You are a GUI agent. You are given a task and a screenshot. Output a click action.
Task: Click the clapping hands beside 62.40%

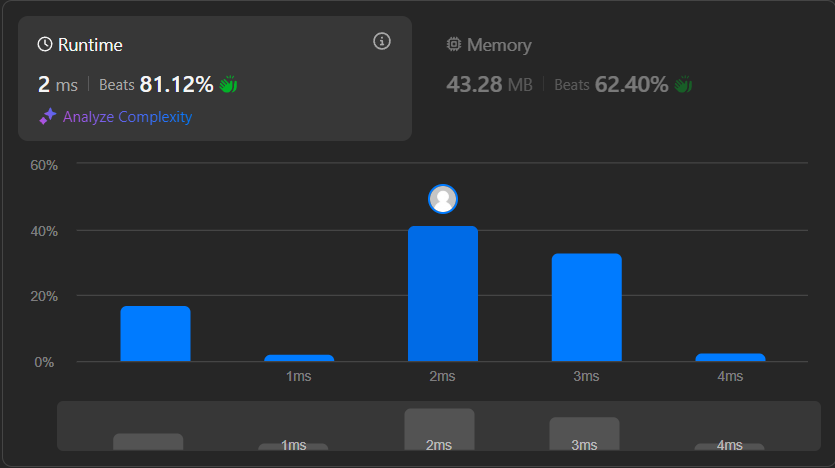(x=684, y=85)
